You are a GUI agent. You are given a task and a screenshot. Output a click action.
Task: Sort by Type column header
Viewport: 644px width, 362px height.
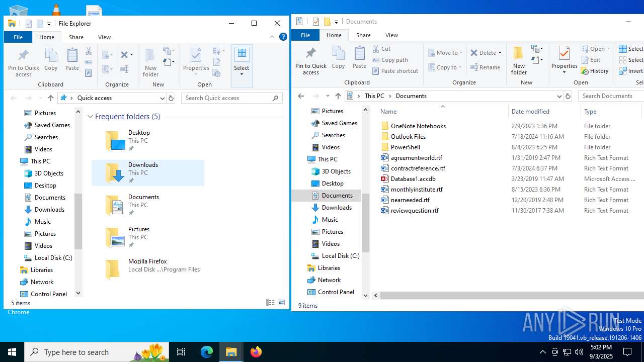[x=611, y=112]
